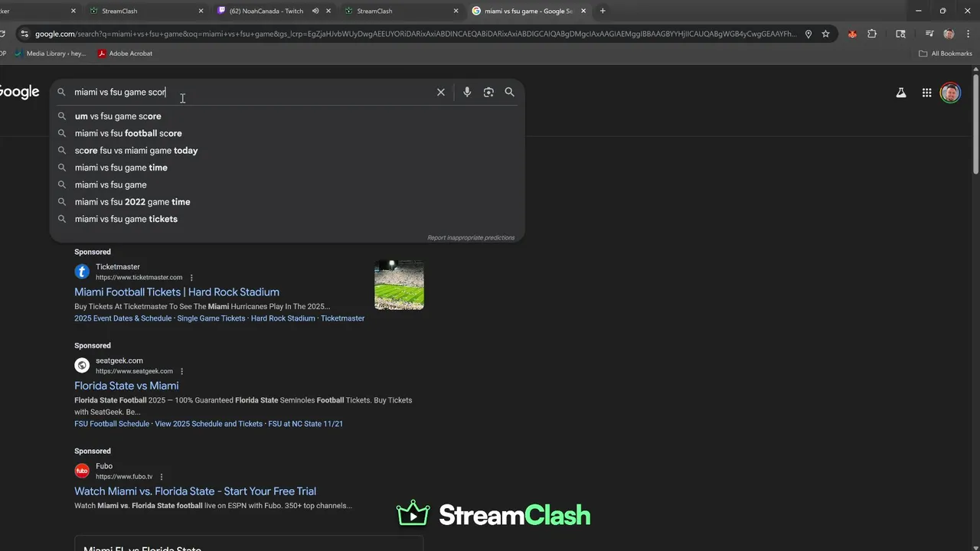Screen dimensions: 980x551
Task: Click the stadium thumbnail in Ticketmaster ad
Action: [x=399, y=285]
